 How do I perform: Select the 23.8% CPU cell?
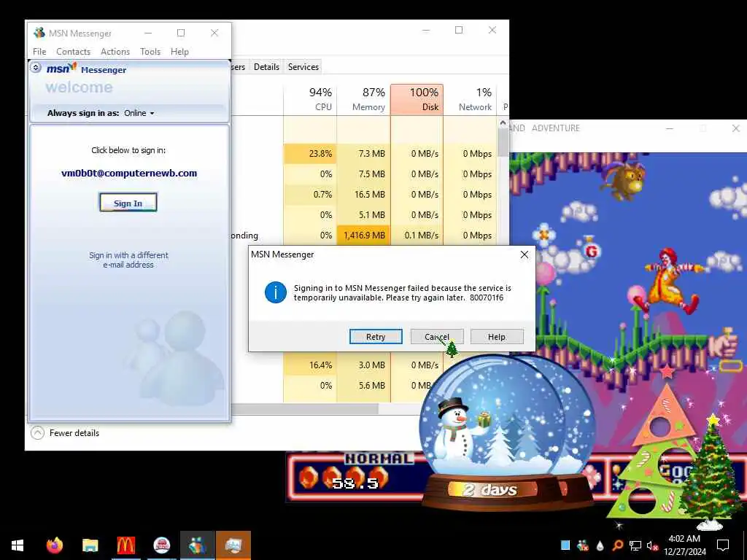click(310, 154)
